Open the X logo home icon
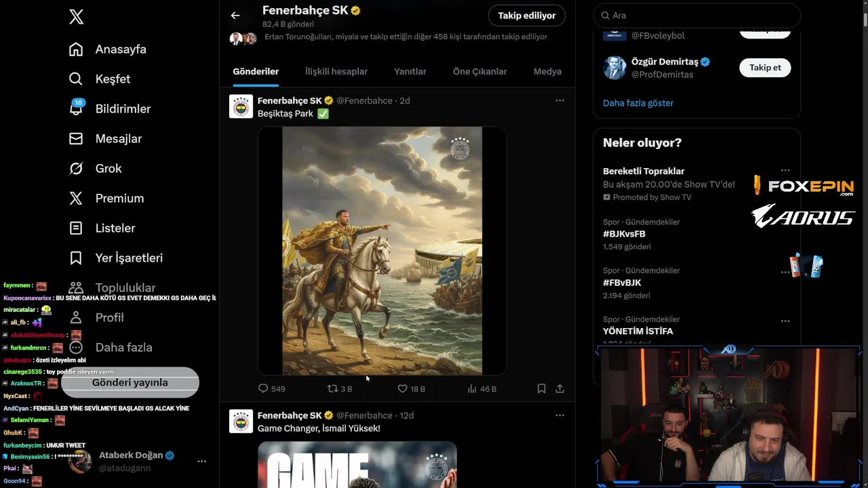Viewport: 868px width, 488px height. (x=77, y=17)
